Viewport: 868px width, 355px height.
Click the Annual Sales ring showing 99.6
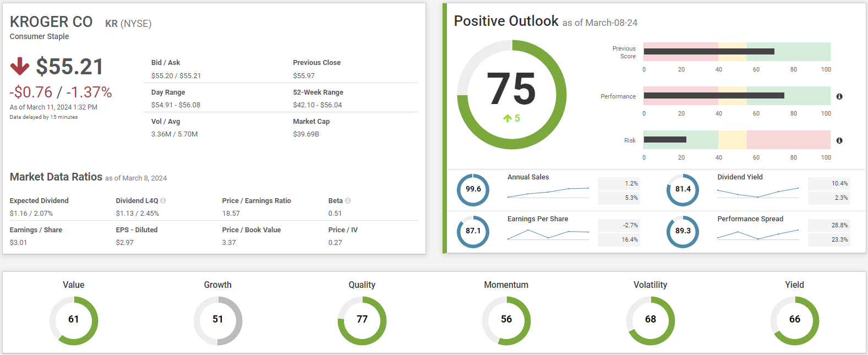coord(473,190)
